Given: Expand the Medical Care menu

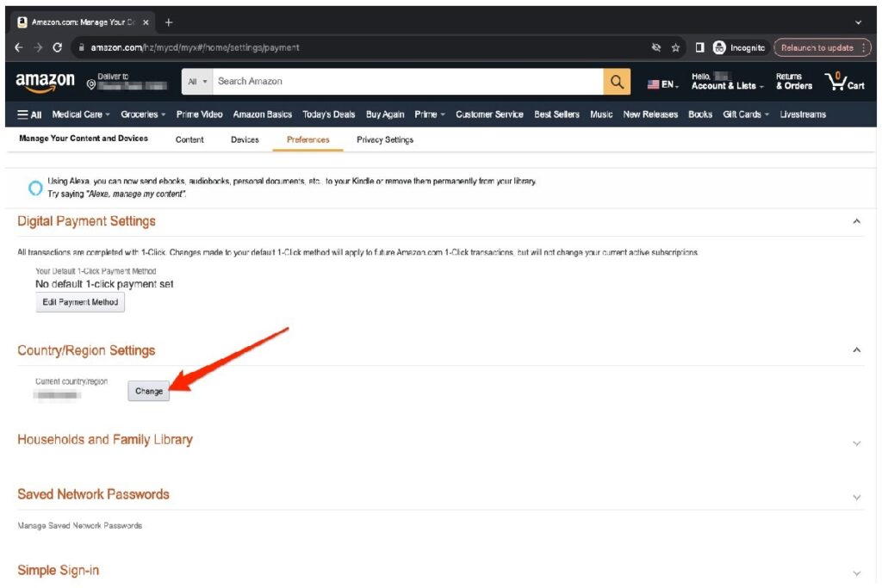Looking at the screenshot, I should [x=80, y=115].
